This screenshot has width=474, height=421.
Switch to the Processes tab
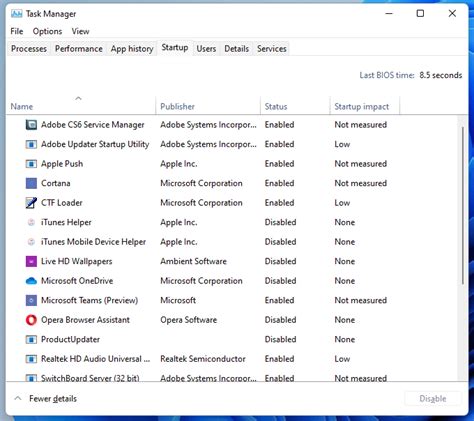29,49
